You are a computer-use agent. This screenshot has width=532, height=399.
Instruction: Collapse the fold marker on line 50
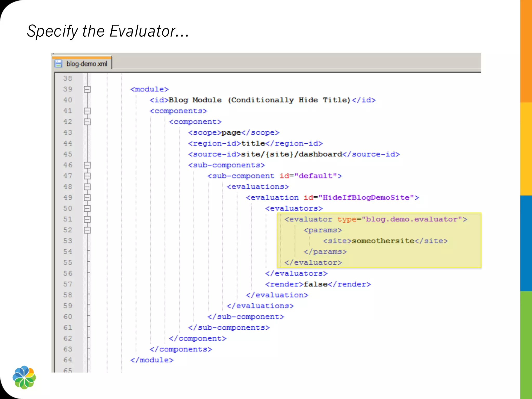coord(87,209)
